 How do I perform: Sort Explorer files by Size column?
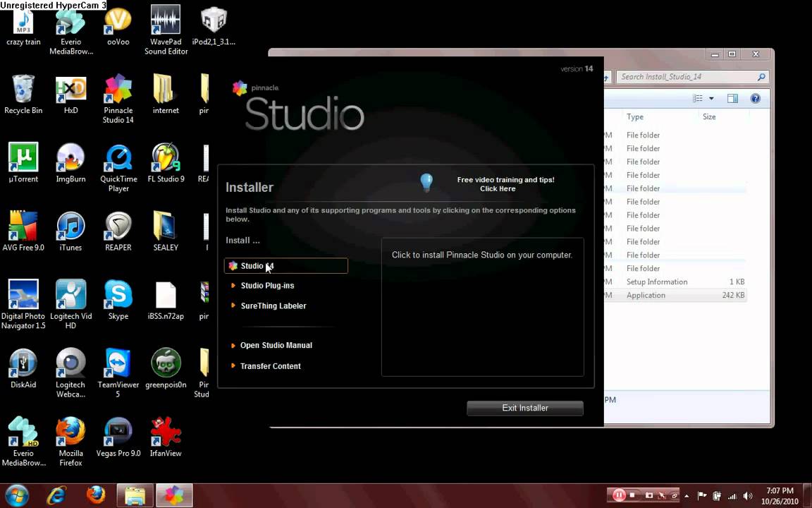click(710, 117)
